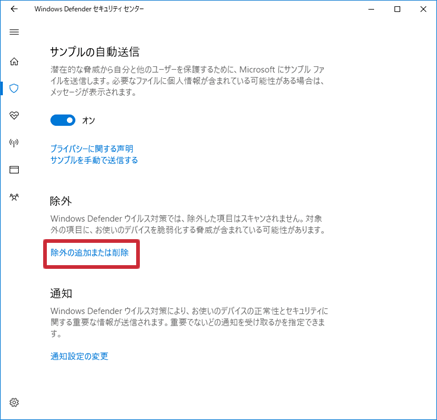Click the 通知 section heading
Image resolution: width=437 pixels, height=420 pixels.
coord(61,293)
